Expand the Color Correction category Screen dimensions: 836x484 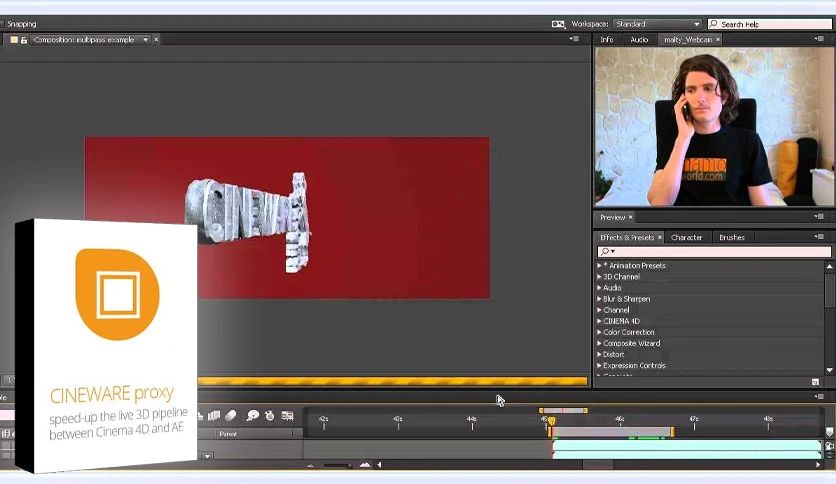click(599, 332)
